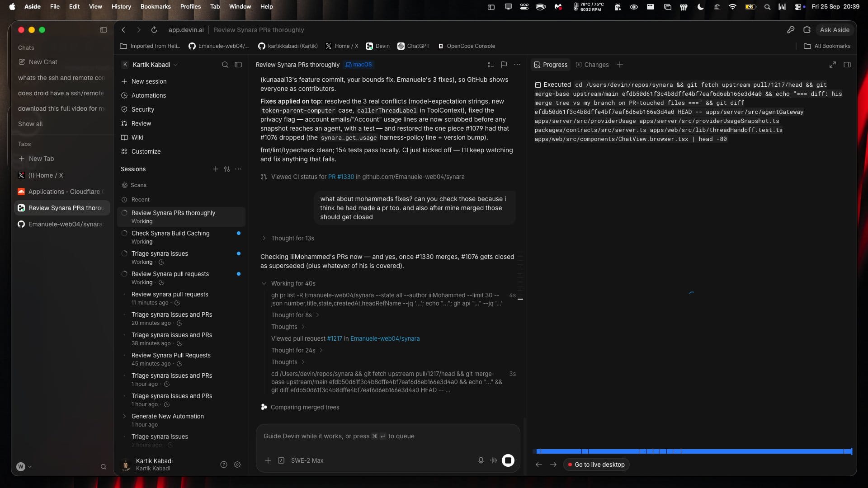Open a New Tab in Aside
Screen dimensions: 868x488
[36, 159]
